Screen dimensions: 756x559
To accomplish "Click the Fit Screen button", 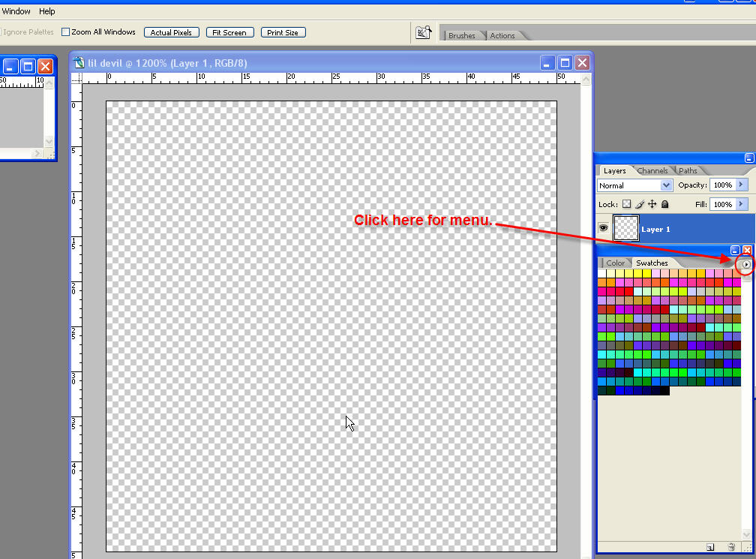I will click(229, 32).
